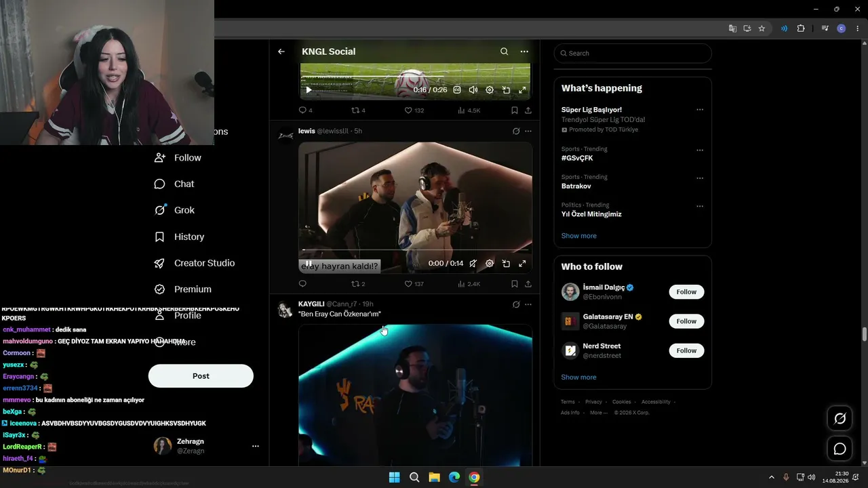
Task: Share lewis's post
Action: point(528,284)
